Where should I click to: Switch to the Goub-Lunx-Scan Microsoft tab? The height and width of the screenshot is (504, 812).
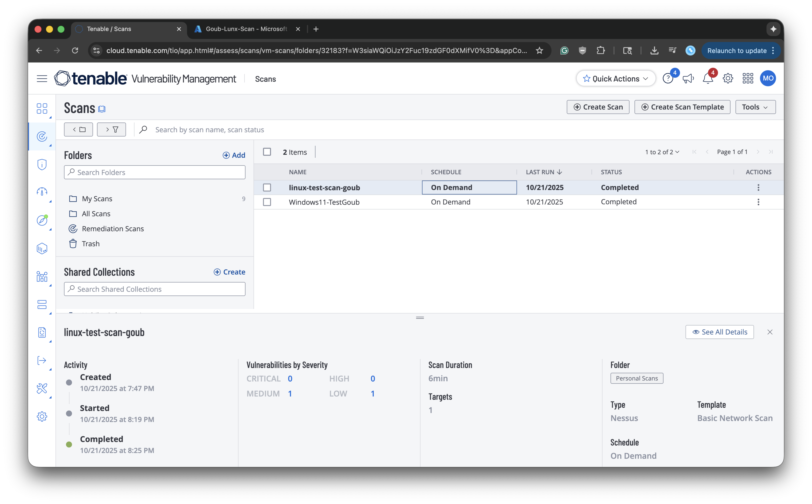coord(247,29)
